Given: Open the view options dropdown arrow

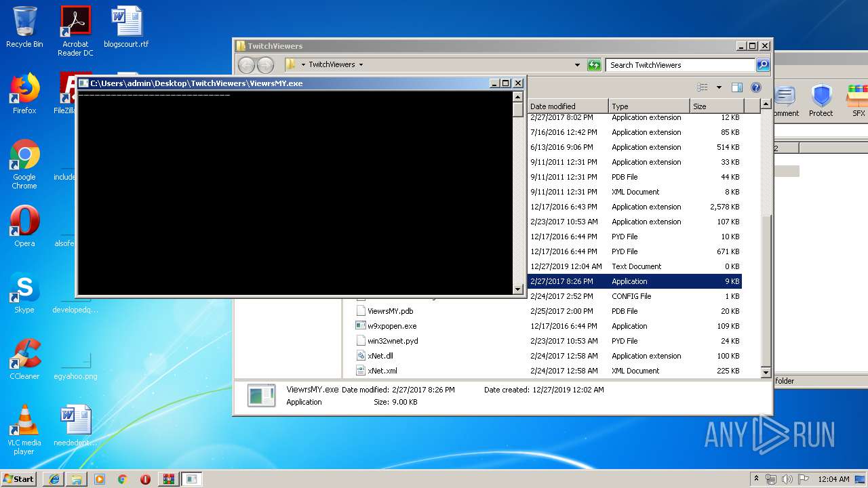Looking at the screenshot, I should 719,87.
